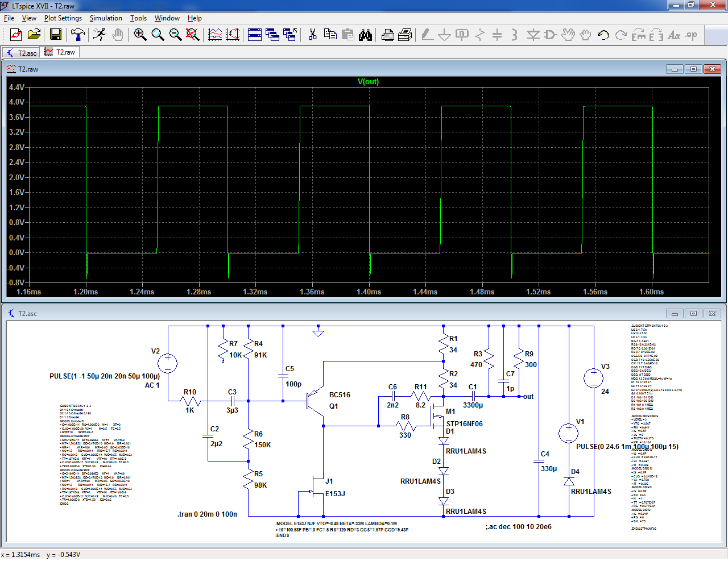Screen dimensions: 728x582
Task: Open Pick Visible Traces icon
Action: pos(233,35)
